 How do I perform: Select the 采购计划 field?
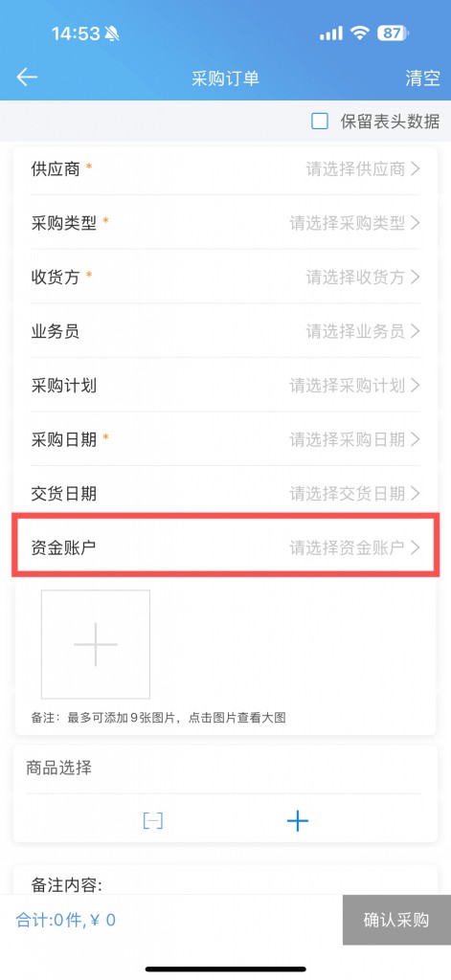pyautogui.click(x=225, y=385)
